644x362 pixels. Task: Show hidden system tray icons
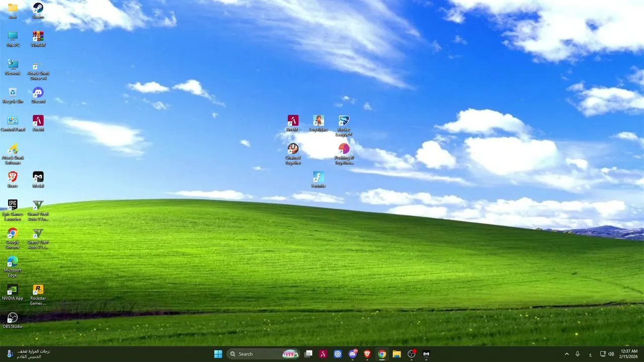(567, 354)
